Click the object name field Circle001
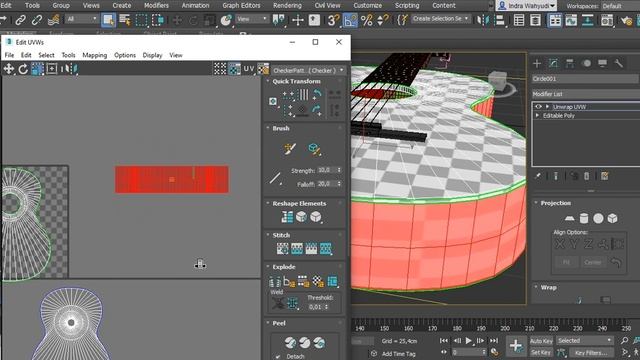 [x=585, y=79]
